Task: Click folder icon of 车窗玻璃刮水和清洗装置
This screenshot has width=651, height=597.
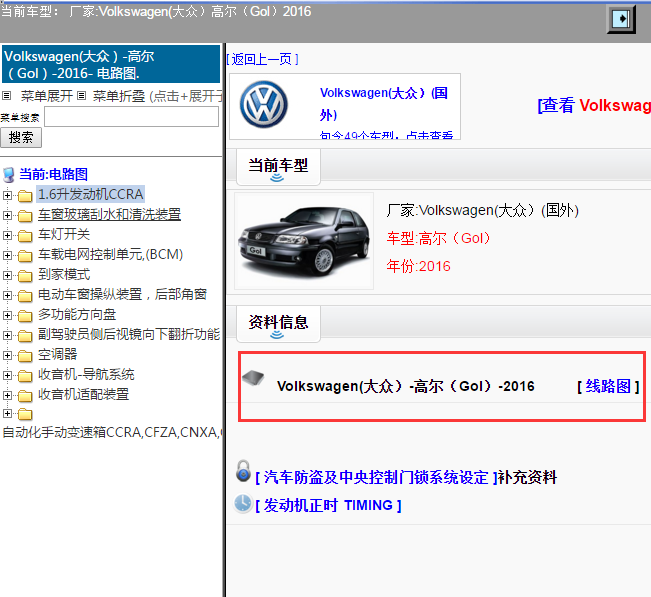Action: tap(25, 216)
